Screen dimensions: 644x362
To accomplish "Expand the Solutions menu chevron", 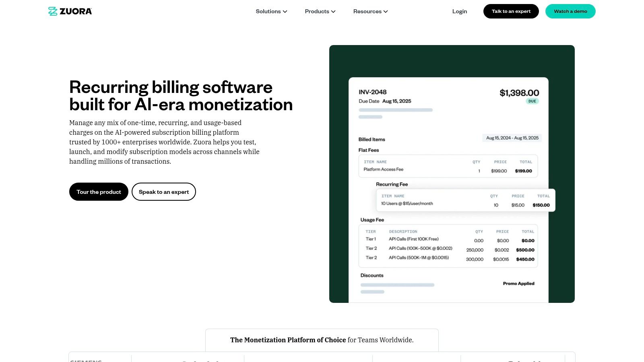I will [285, 12].
